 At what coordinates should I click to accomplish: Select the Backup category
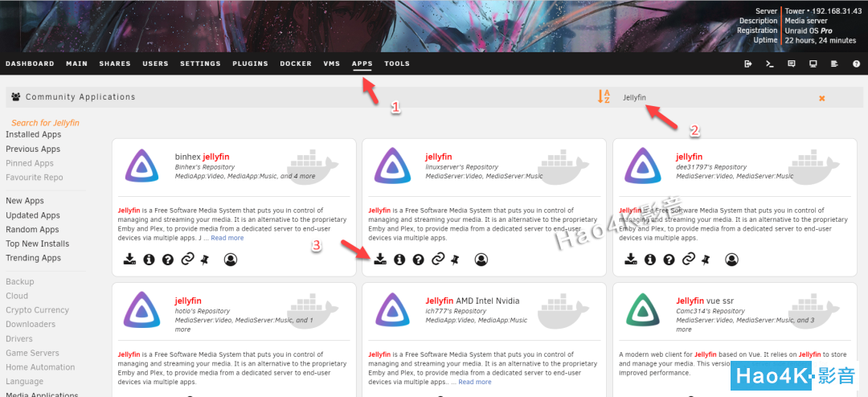20,281
